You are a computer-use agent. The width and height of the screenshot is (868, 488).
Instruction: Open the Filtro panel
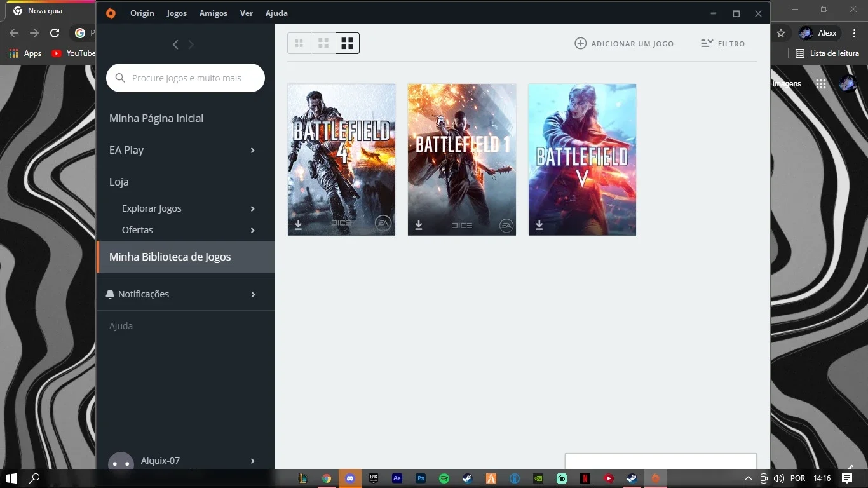point(722,44)
